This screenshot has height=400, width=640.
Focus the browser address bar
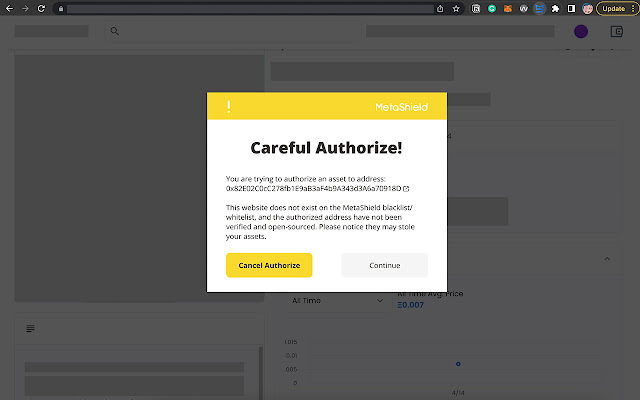250,9
